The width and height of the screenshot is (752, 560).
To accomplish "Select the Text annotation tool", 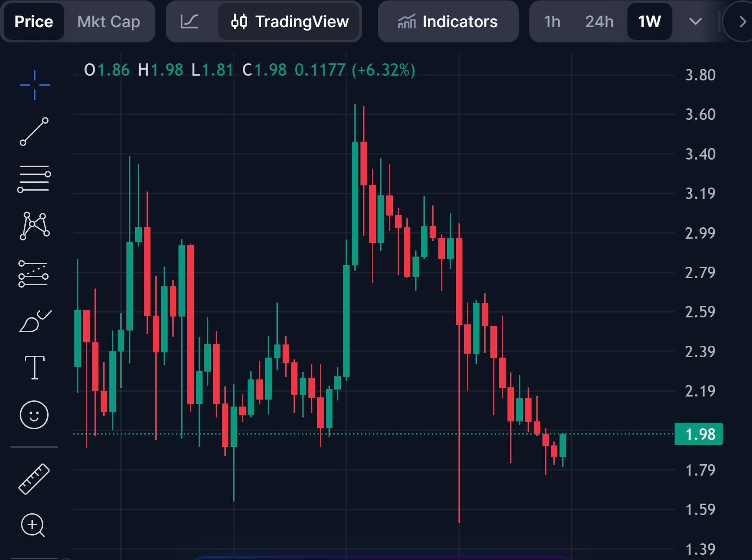I will pyautogui.click(x=35, y=368).
